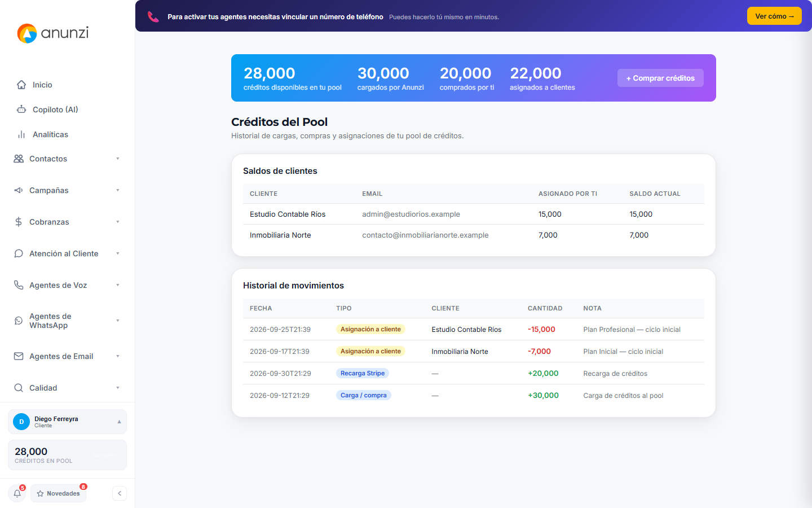Expand the Agentes de Email arrow
812x508 pixels.
(x=118, y=356)
